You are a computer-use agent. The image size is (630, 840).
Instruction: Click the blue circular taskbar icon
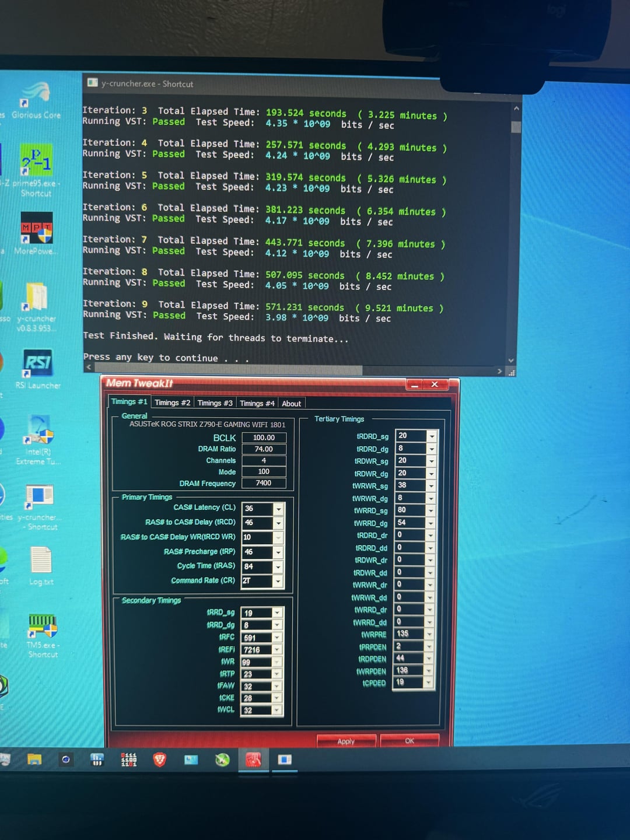[x=66, y=759]
